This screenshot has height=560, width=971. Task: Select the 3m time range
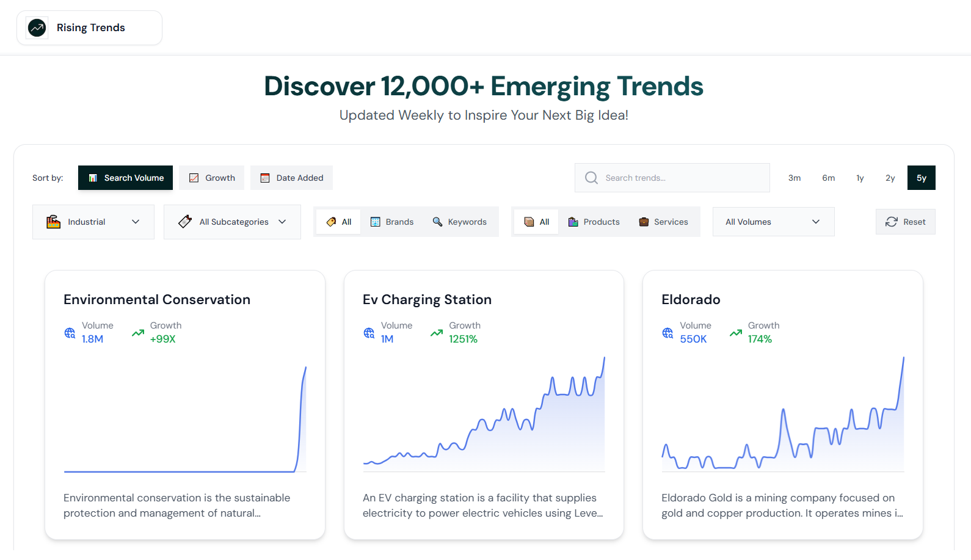pos(794,178)
